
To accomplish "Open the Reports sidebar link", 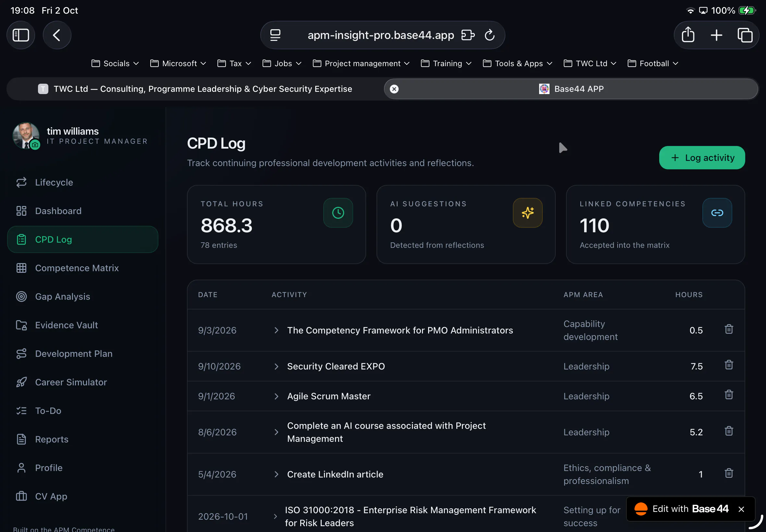I will [x=83, y=439].
